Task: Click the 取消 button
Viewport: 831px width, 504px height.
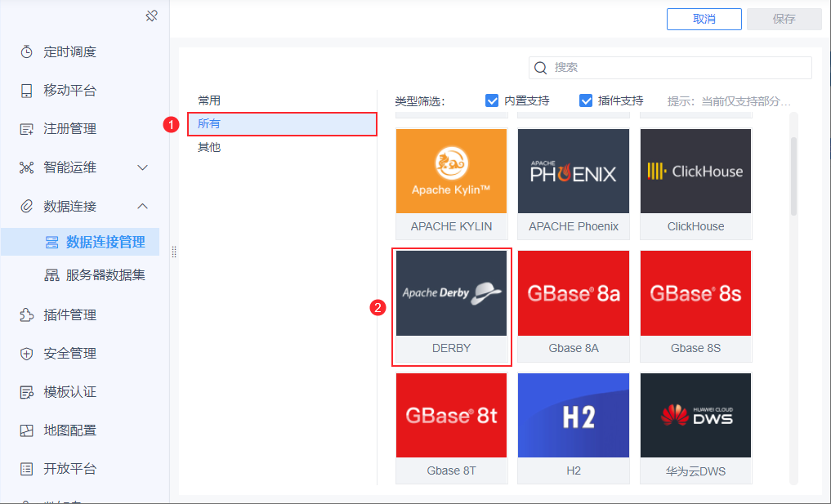Action: [704, 19]
